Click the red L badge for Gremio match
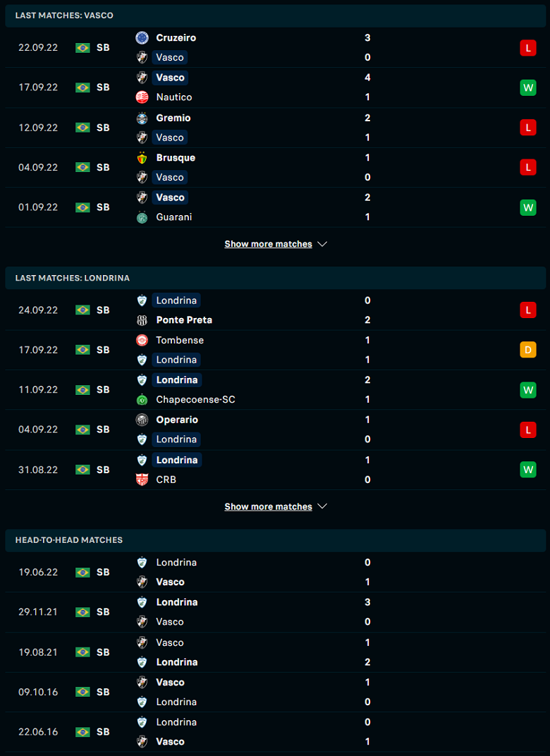This screenshot has height=756, width=550. click(528, 128)
